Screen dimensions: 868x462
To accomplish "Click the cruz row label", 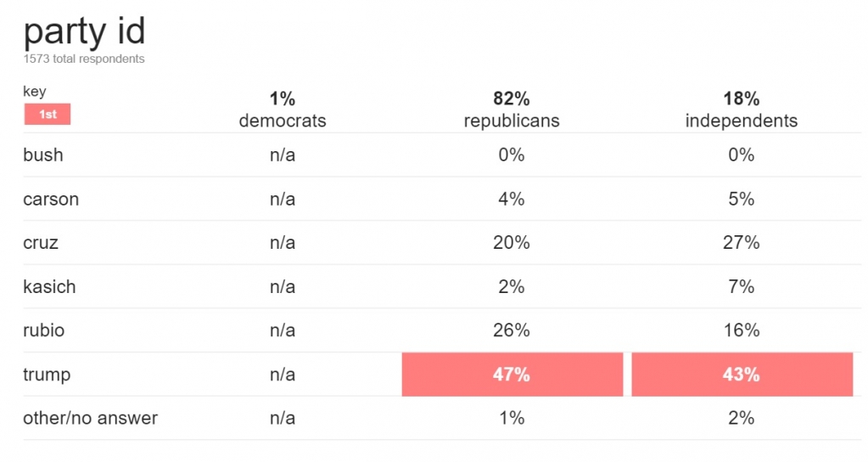I will tap(41, 243).
